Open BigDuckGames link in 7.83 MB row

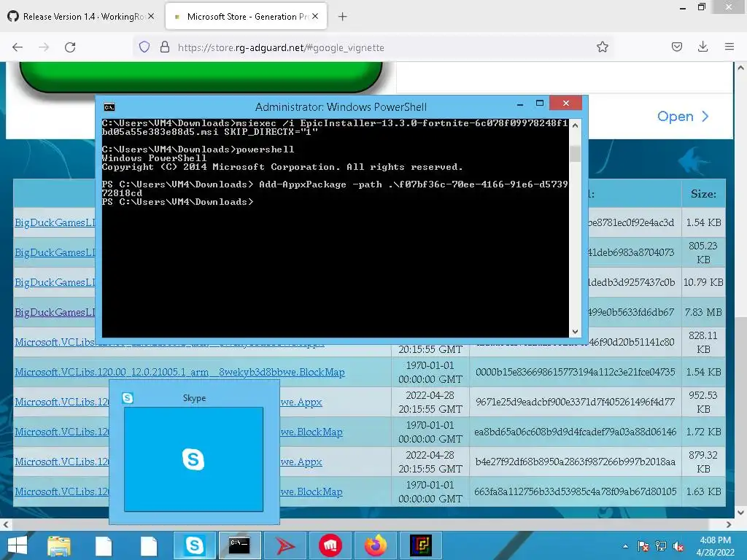[55, 312]
